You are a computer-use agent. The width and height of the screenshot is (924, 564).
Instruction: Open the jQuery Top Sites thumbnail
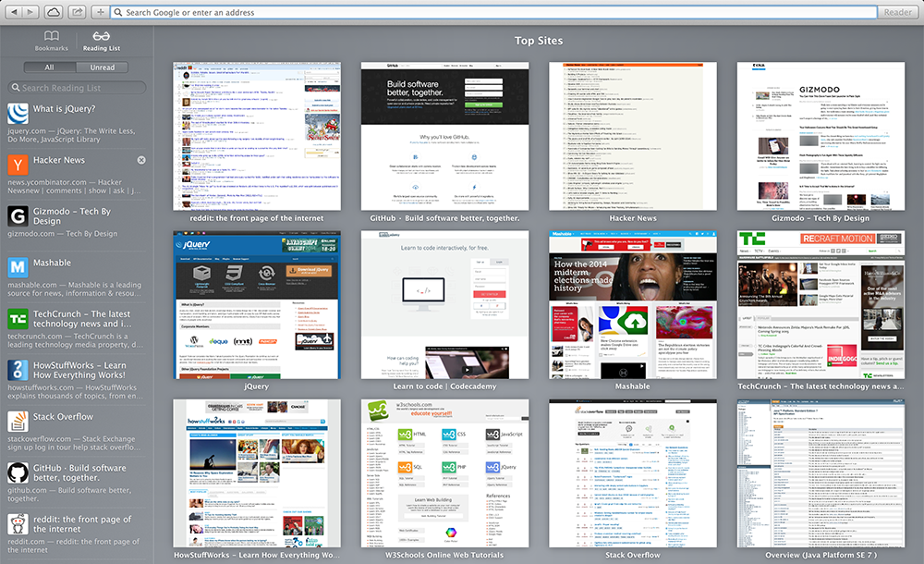[257, 305]
